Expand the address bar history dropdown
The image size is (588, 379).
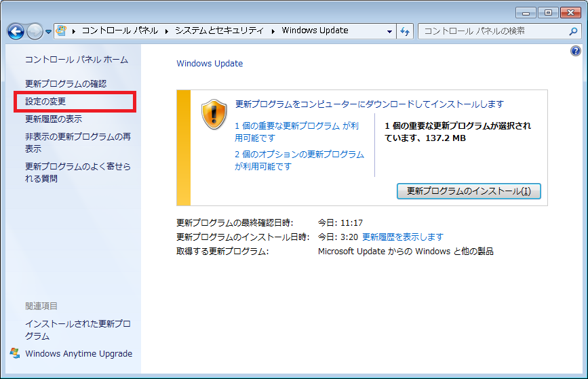click(389, 31)
